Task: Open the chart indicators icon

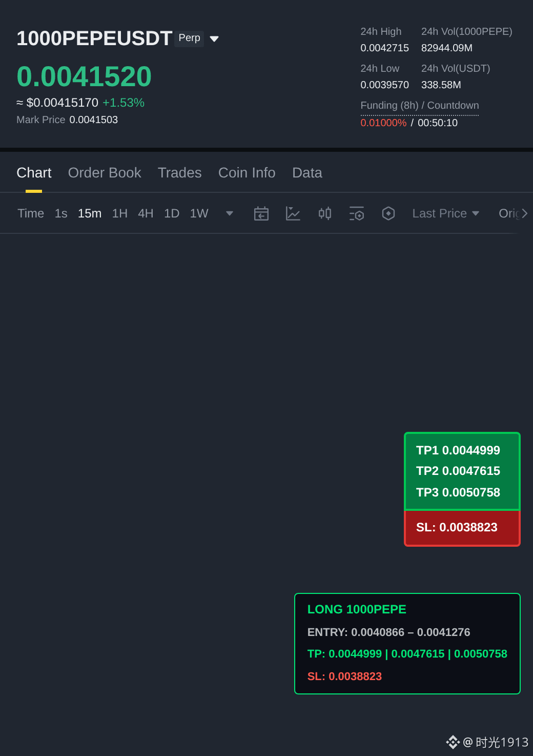Action: 293,213
